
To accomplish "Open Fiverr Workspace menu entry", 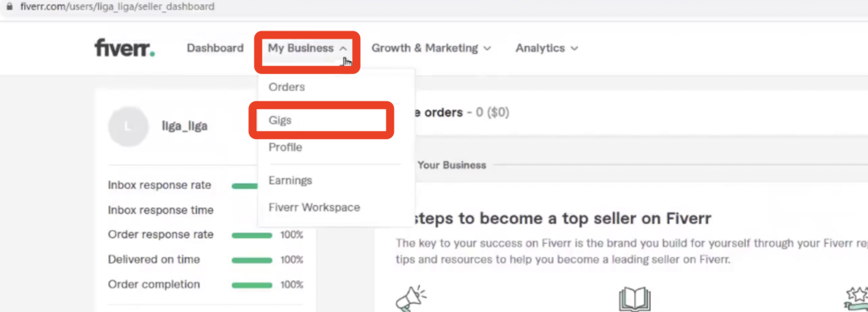I will 314,207.
